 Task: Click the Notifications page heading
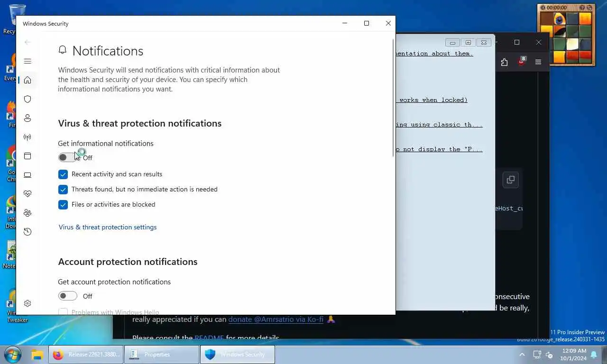click(x=108, y=51)
